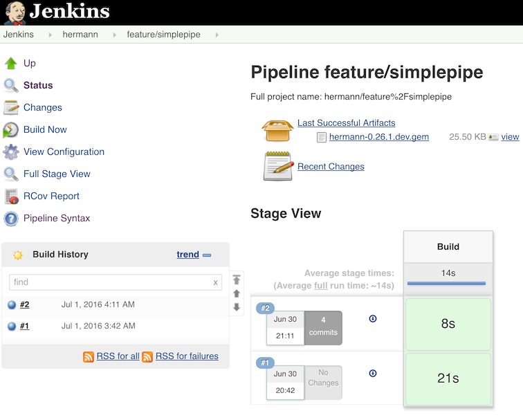Click the Recent Changes notepad icon
523x420 pixels.
[278, 166]
